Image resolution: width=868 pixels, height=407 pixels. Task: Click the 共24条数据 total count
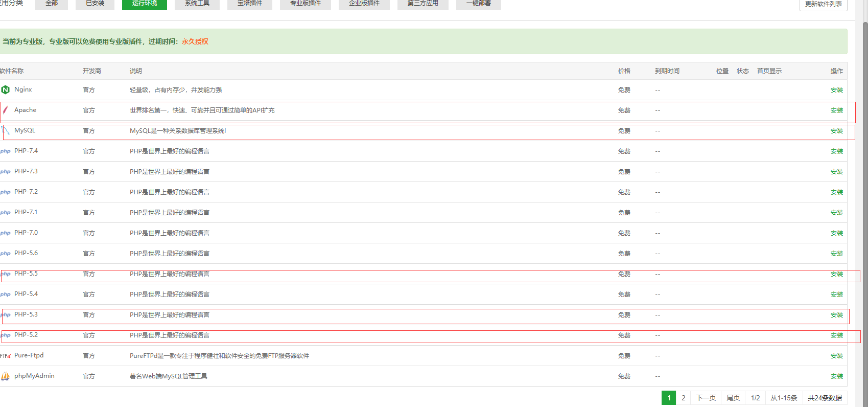pos(825,398)
